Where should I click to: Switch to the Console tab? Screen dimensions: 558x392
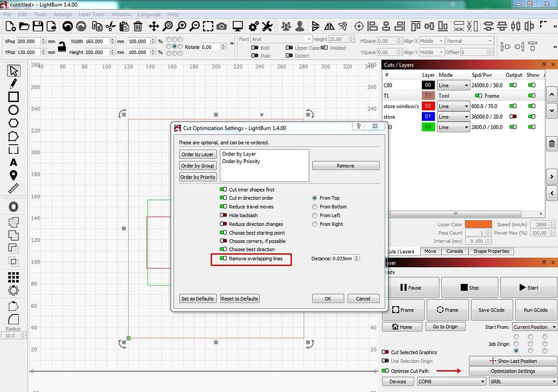[454, 251]
